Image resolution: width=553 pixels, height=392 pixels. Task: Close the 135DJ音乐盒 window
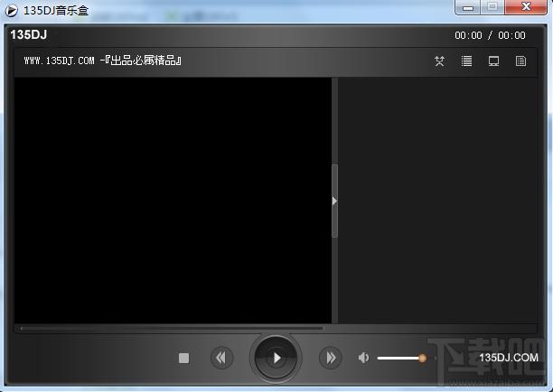526,7
